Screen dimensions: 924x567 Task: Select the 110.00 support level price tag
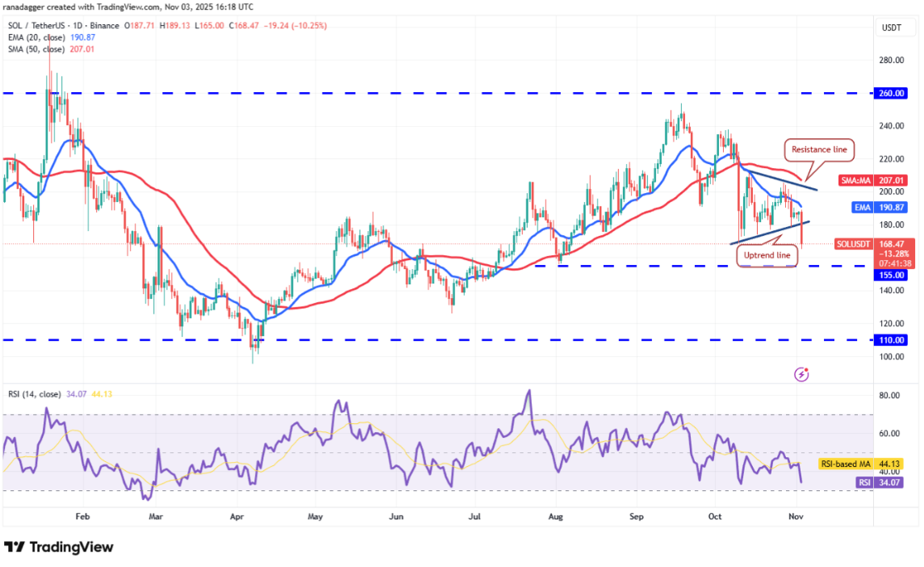(x=890, y=340)
